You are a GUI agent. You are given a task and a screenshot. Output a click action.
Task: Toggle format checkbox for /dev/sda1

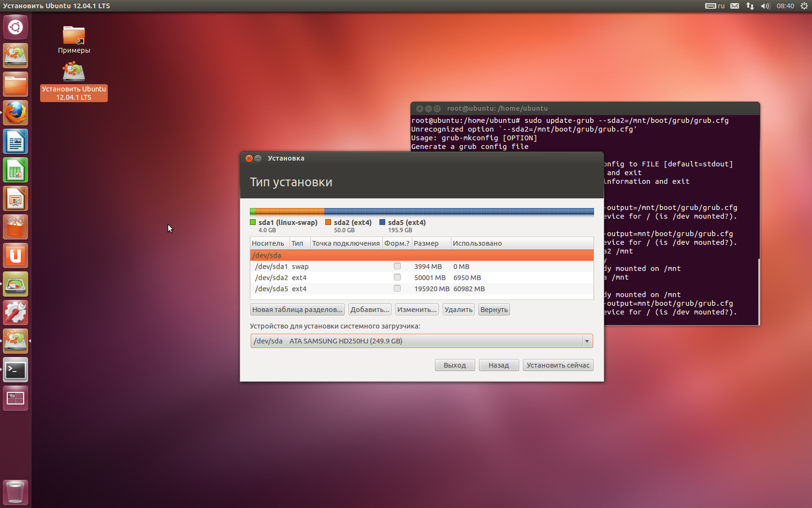pyautogui.click(x=397, y=266)
